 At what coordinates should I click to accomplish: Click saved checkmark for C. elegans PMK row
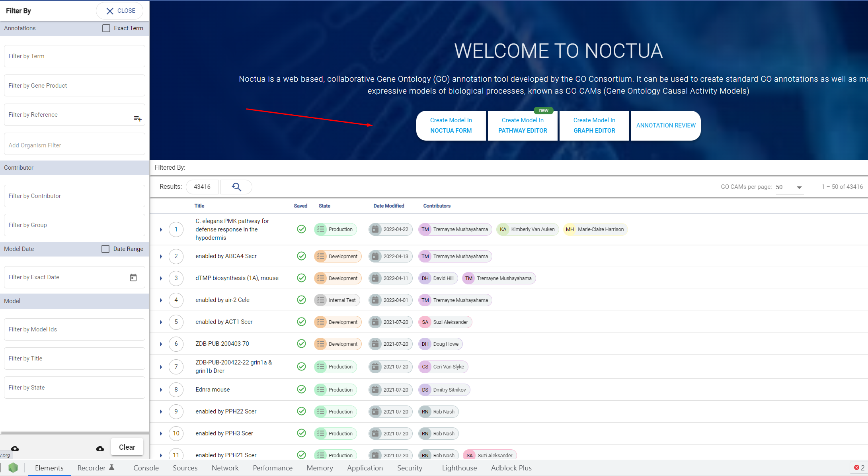(x=301, y=229)
